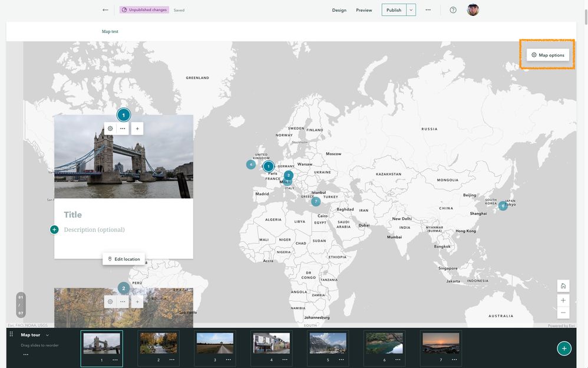Select slide 7 sunset thumbnail

tap(441, 343)
